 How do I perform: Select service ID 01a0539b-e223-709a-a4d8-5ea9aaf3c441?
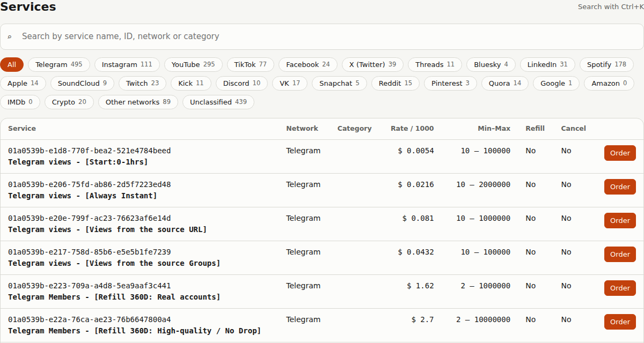tap(89, 286)
